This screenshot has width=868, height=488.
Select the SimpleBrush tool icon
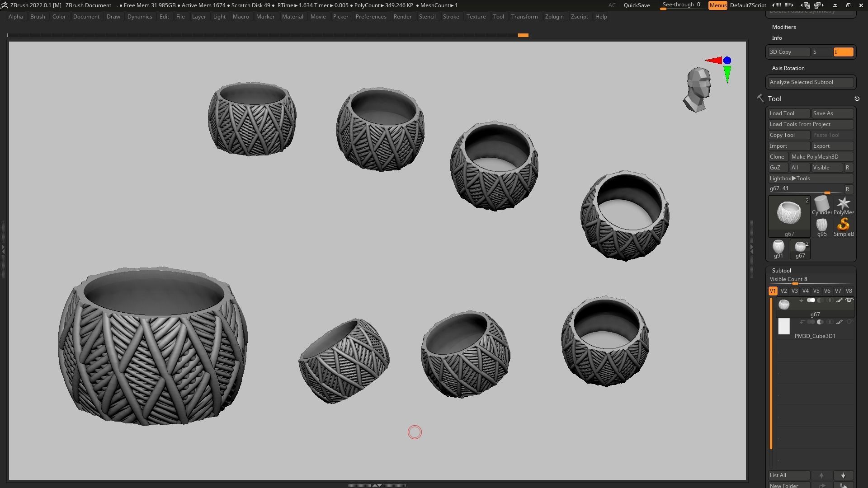pos(843,227)
